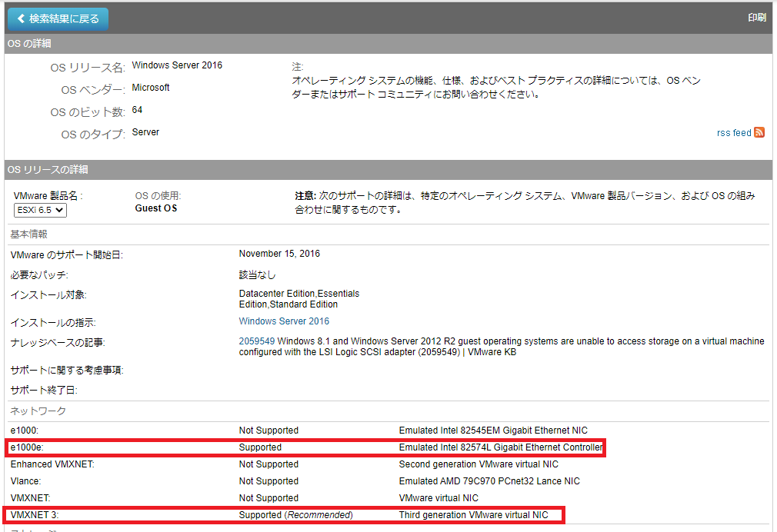Select Emulated Intel 82545EM Gigabit Ethernet NIC text
Image resolution: width=777 pixels, height=532 pixels.
[493, 431]
